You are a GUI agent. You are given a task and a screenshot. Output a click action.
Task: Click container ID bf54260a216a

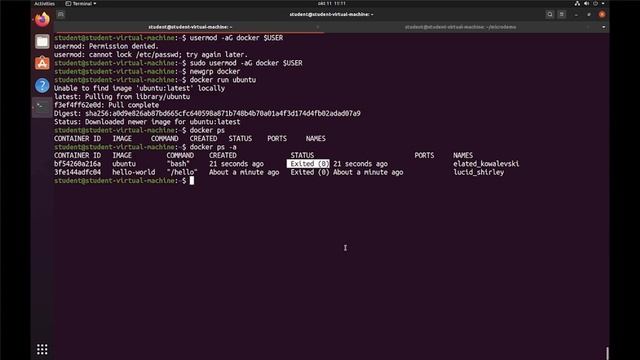(x=77, y=164)
